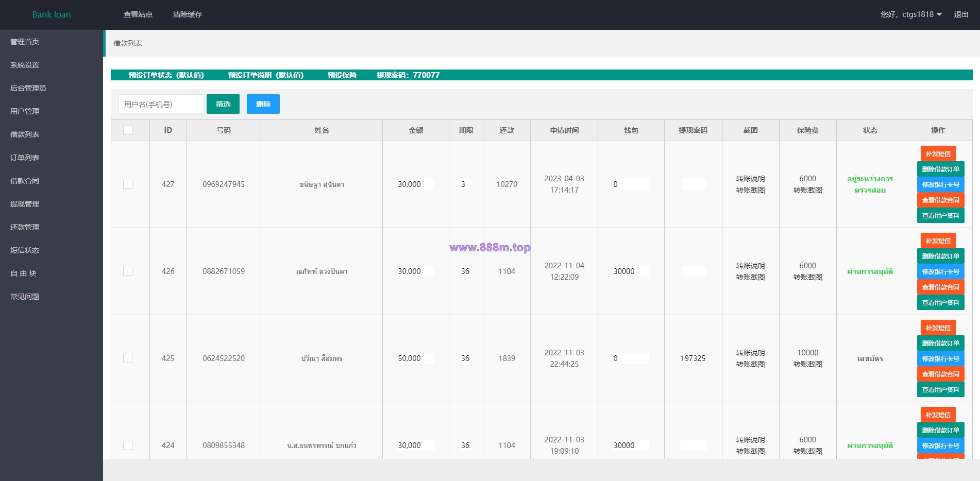Click 查看借款合同 for row 427
This screenshot has width=980, height=481.
click(941, 200)
